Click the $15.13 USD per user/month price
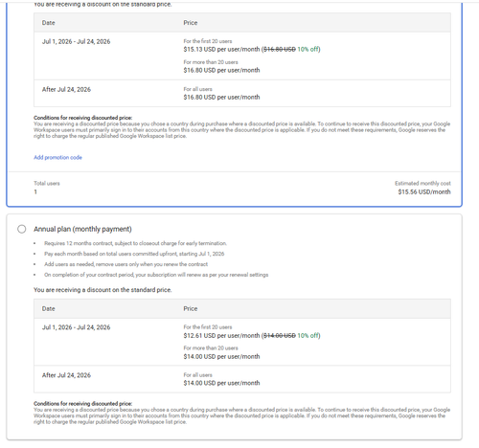This screenshot has width=479, height=448. (x=221, y=49)
